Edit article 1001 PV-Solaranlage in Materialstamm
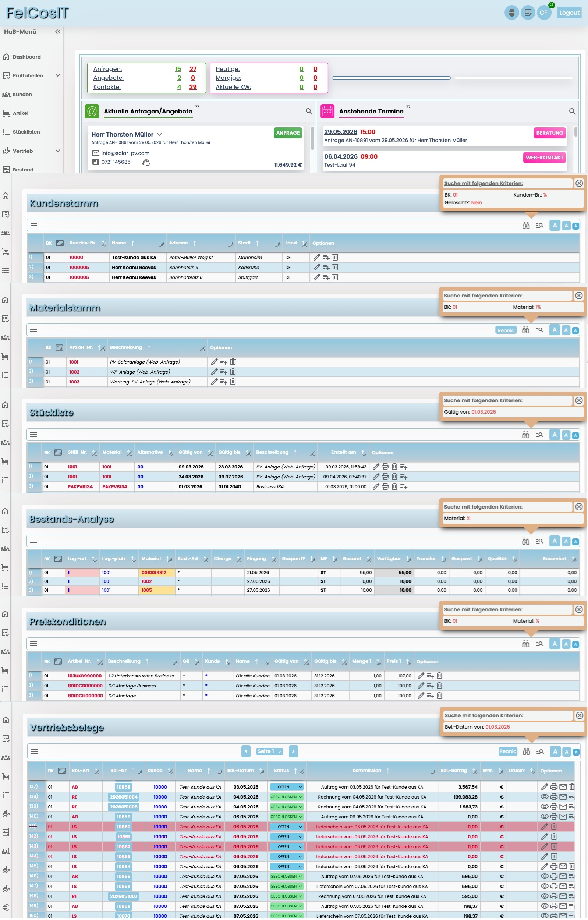Viewport: 588px width, 920px height. point(215,362)
